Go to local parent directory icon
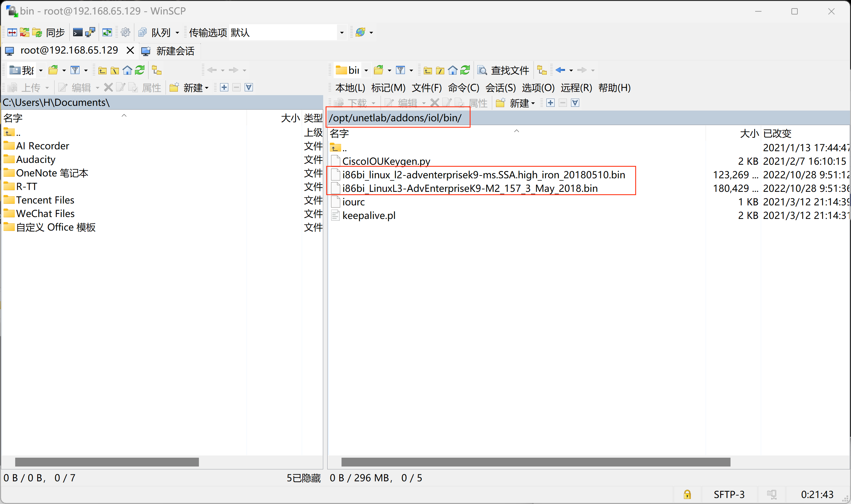This screenshot has width=851, height=504. coord(102,70)
